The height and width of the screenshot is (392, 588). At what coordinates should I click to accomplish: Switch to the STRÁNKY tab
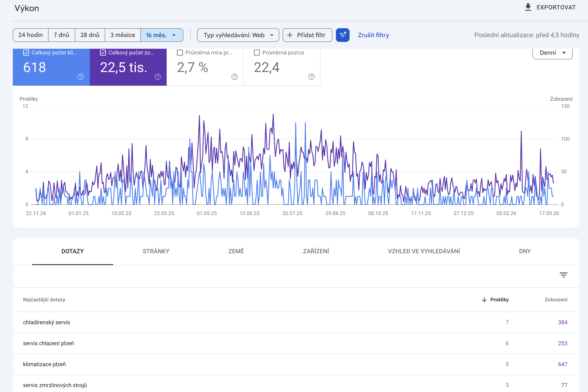click(156, 251)
